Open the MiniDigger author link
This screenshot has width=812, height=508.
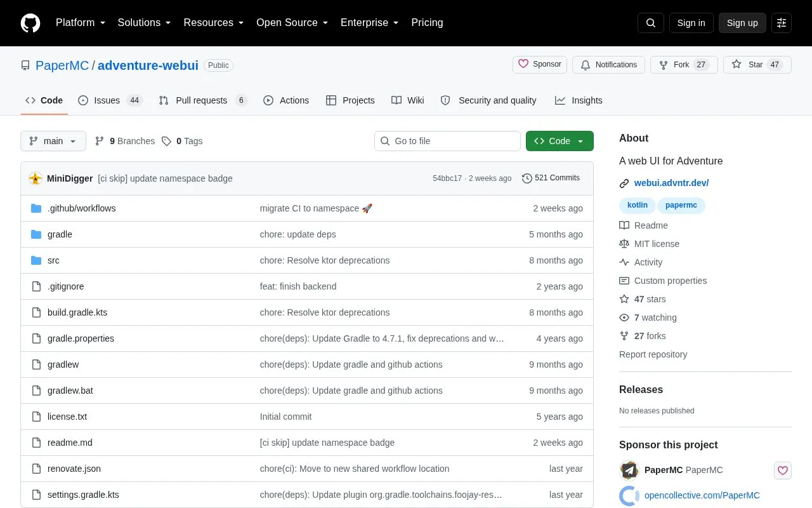click(70, 178)
